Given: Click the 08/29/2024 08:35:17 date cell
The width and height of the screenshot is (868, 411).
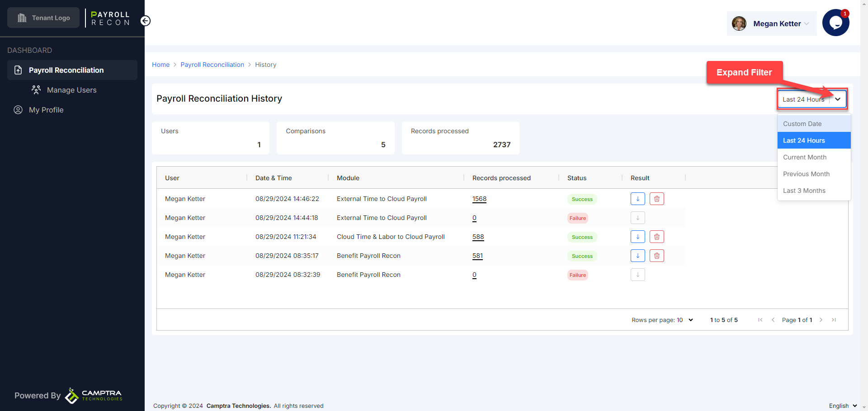Looking at the screenshot, I should [287, 256].
